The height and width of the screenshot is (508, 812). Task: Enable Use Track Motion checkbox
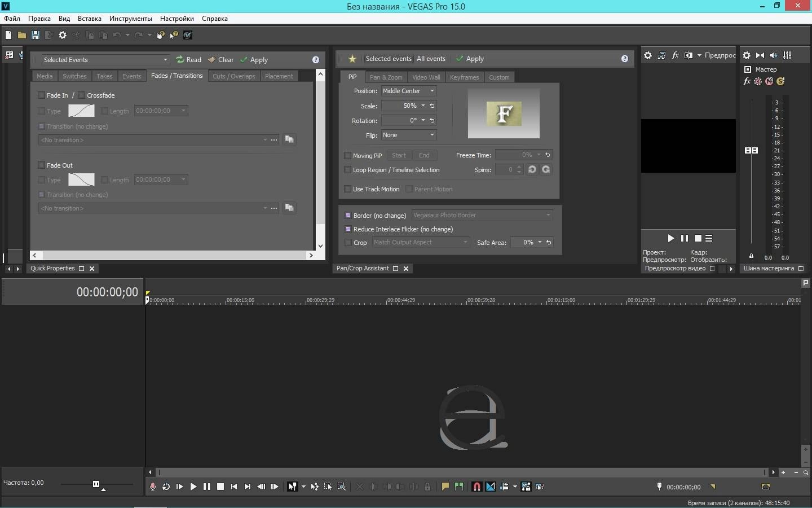pos(347,189)
